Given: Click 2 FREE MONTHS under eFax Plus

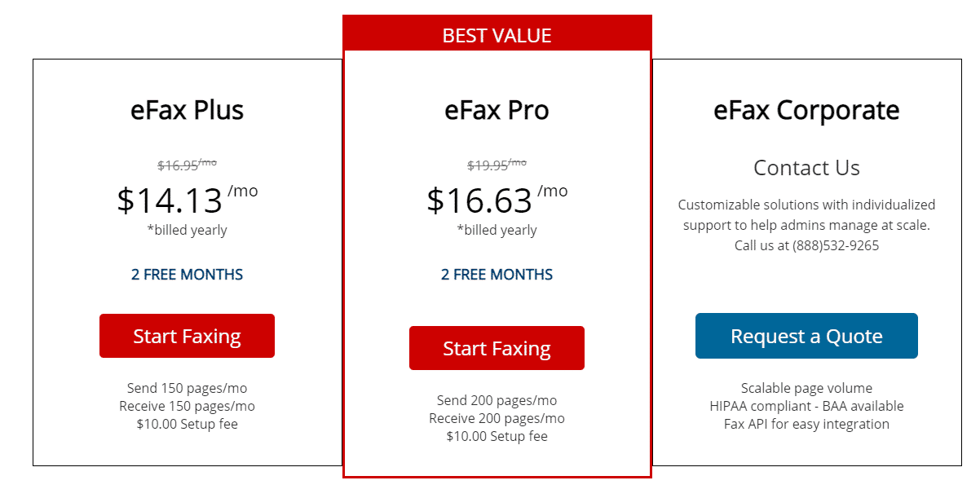Looking at the screenshot, I should pos(187,275).
